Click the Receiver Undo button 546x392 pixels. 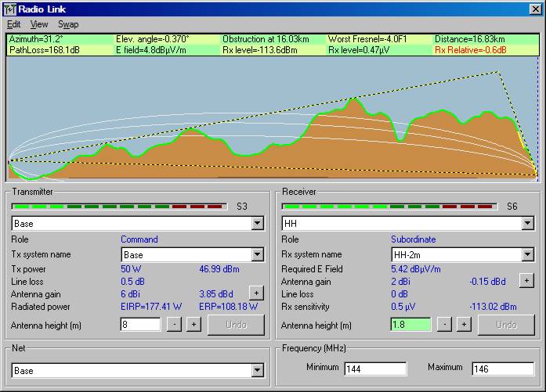506,325
